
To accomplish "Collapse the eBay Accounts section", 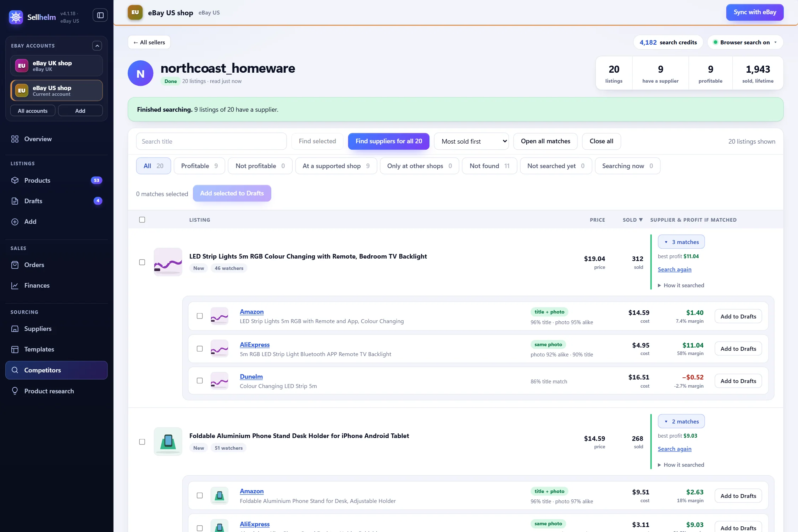I will click(x=97, y=46).
